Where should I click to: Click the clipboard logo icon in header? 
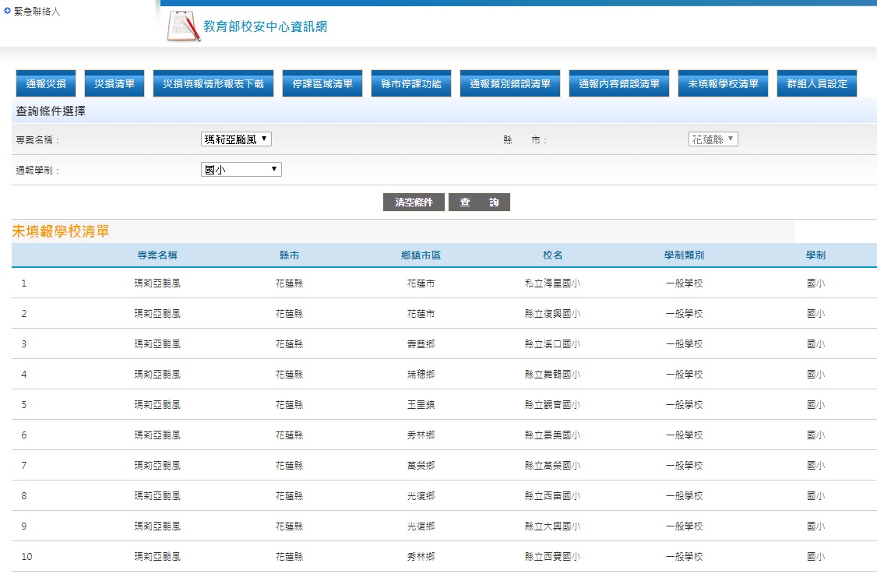(184, 26)
